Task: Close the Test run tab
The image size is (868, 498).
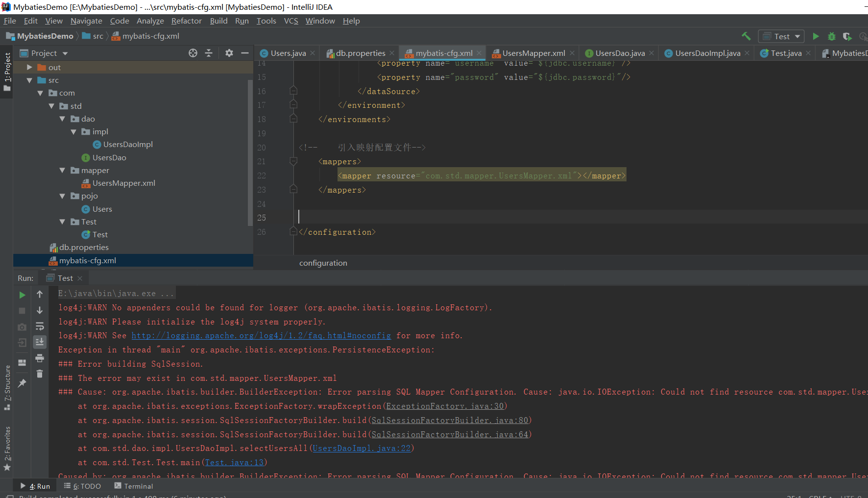Action: point(80,278)
